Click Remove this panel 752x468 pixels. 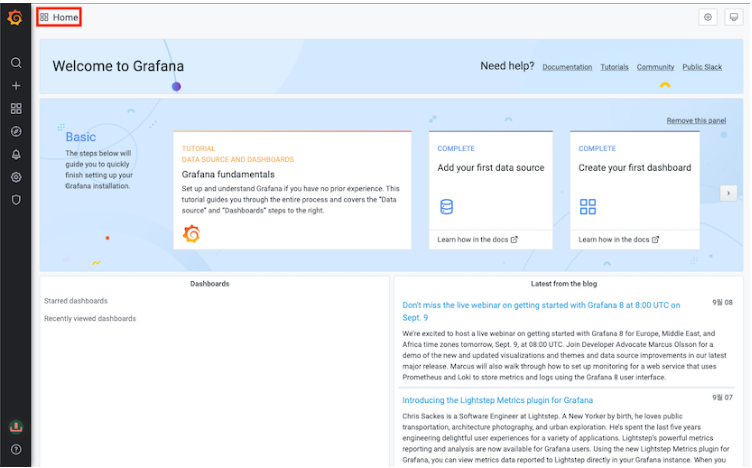coord(696,120)
